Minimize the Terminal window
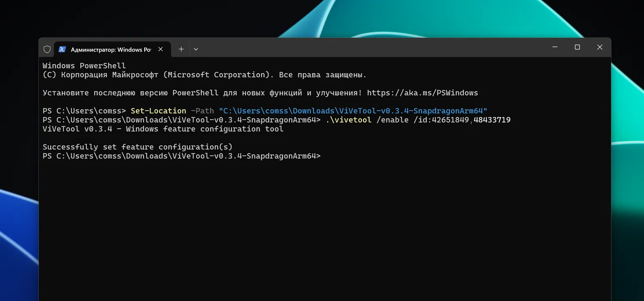 click(x=555, y=47)
